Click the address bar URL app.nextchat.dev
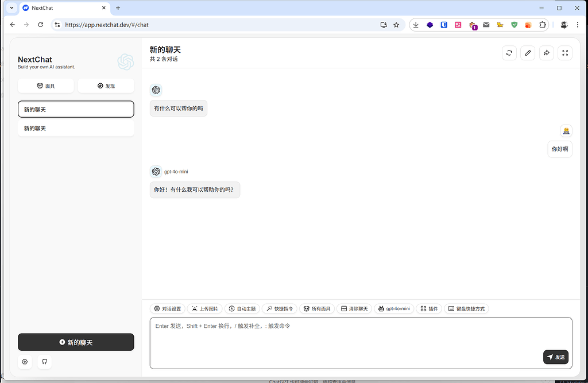588x383 pixels. tap(107, 25)
